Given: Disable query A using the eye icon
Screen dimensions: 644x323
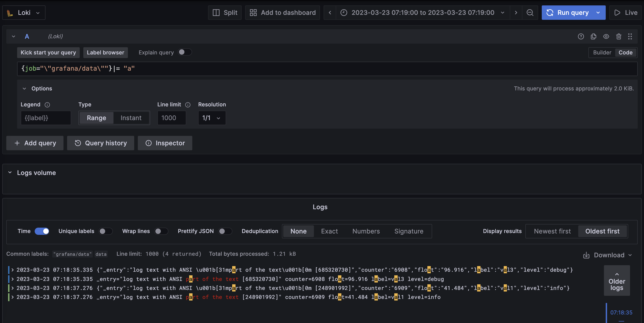Looking at the screenshot, I should [606, 36].
